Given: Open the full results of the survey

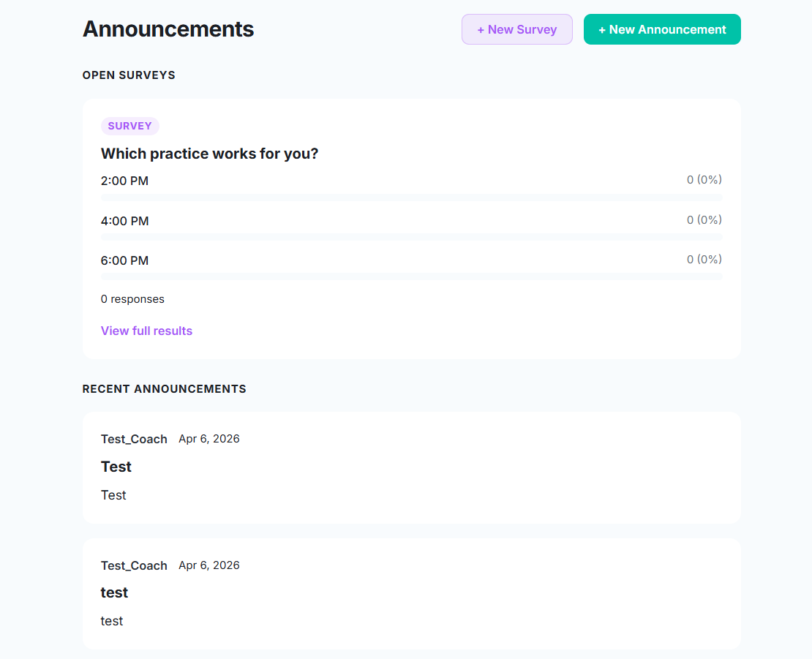Looking at the screenshot, I should pos(146,331).
